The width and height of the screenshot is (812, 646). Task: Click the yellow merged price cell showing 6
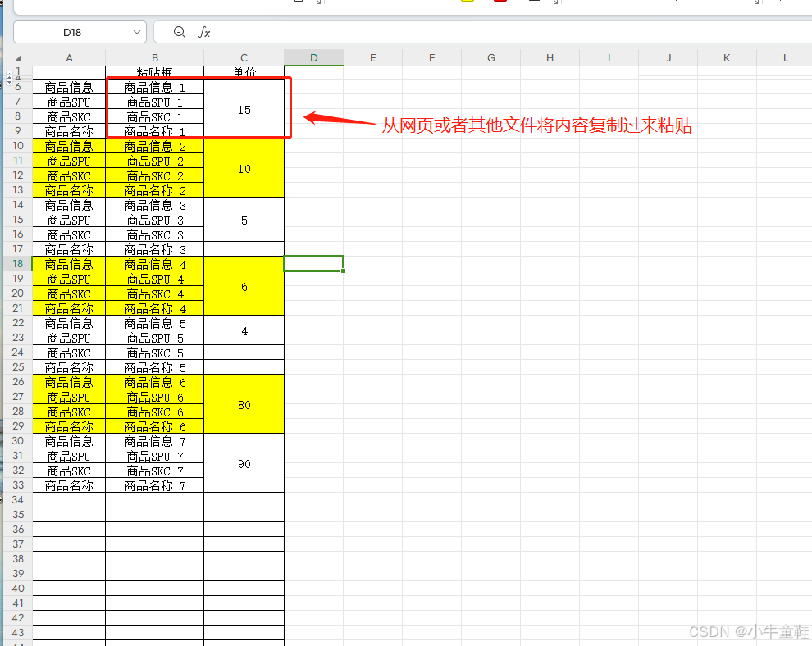click(244, 286)
